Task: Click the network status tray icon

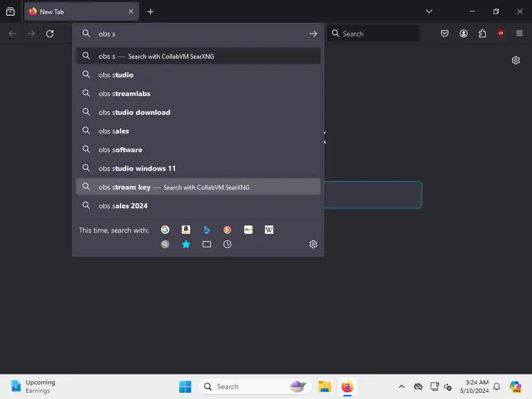Action: click(434, 387)
